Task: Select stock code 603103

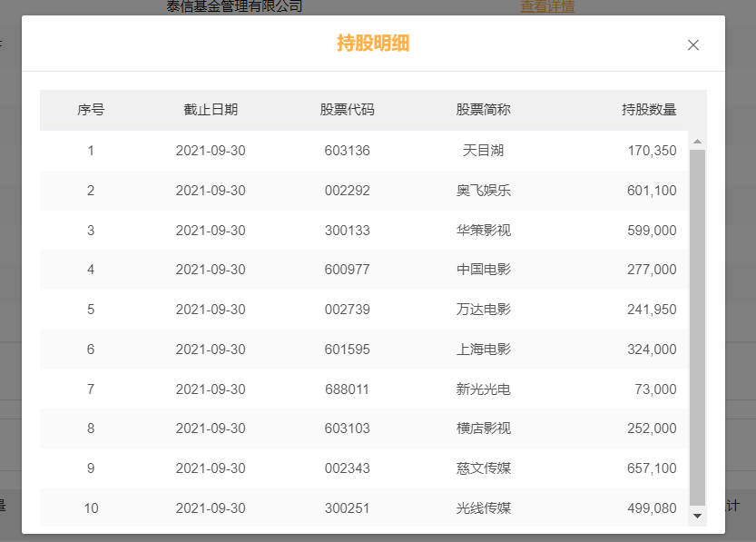Action: [x=347, y=429]
